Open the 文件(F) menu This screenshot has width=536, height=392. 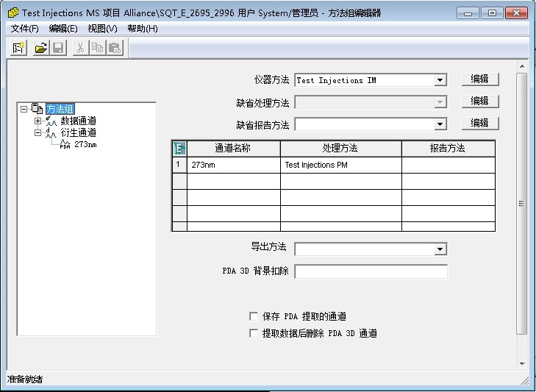(25, 29)
